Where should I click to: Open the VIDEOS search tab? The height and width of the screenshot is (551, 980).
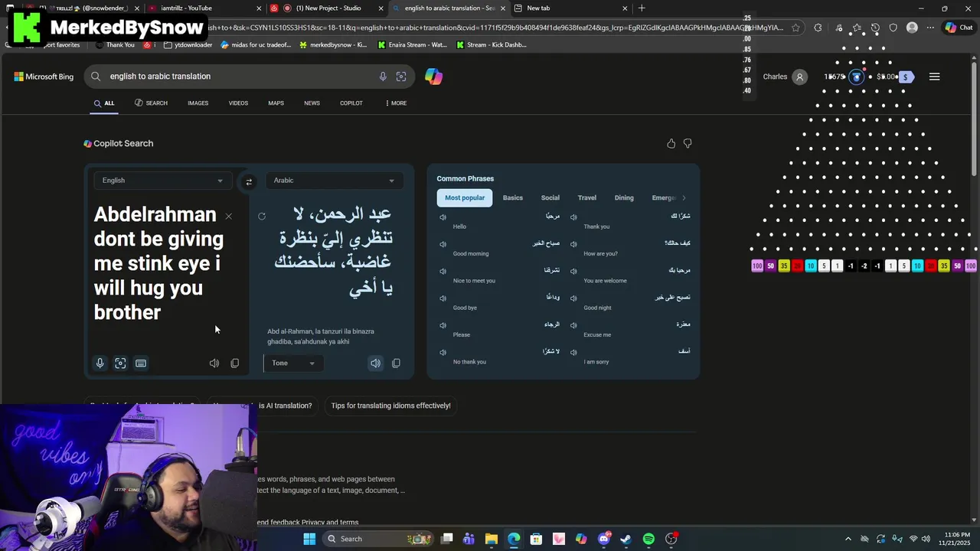pyautogui.click(x=238, y=103)
